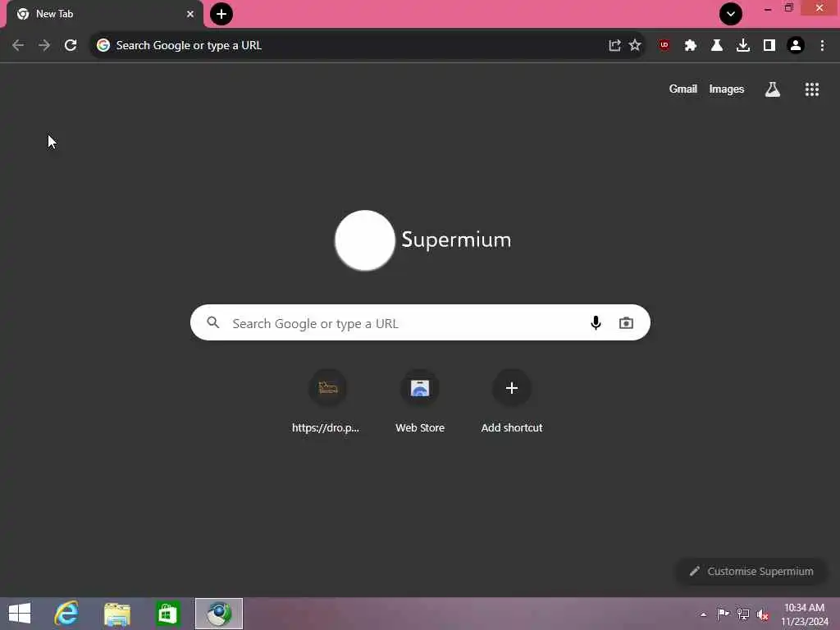The image size is (840, 630).
Task: Open Search Labs flask on page
Action: click(772, 89)
